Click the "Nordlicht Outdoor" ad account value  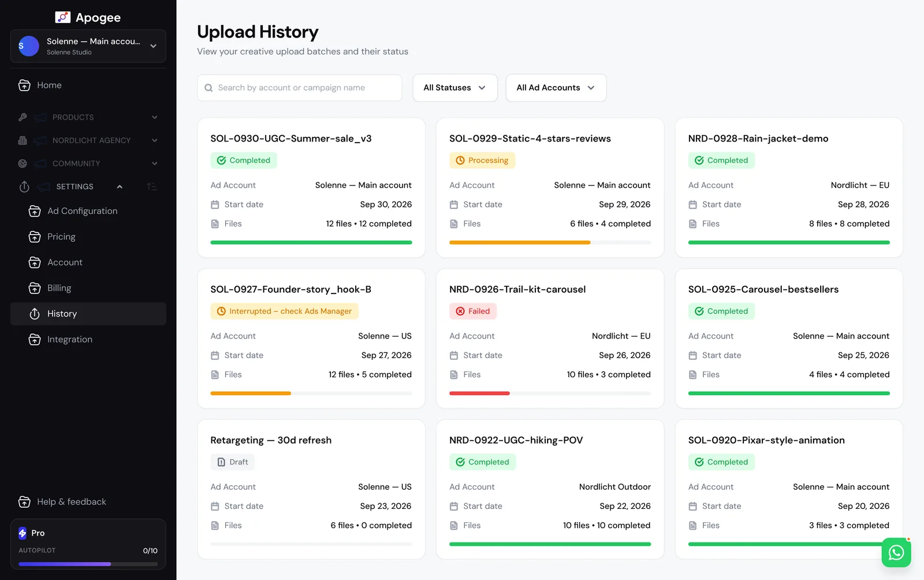[x=615, y=487]
